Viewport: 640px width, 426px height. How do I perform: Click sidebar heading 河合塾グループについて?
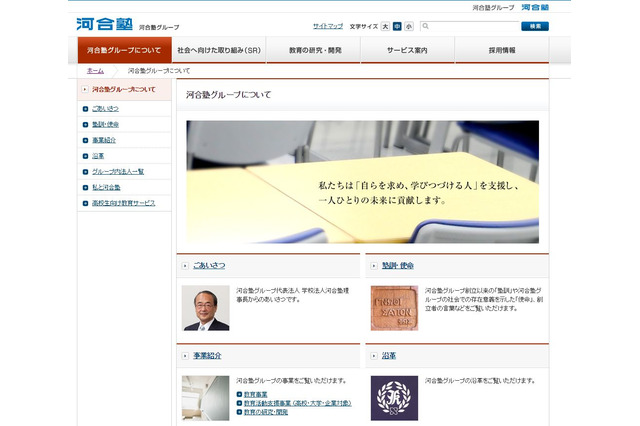124,89
